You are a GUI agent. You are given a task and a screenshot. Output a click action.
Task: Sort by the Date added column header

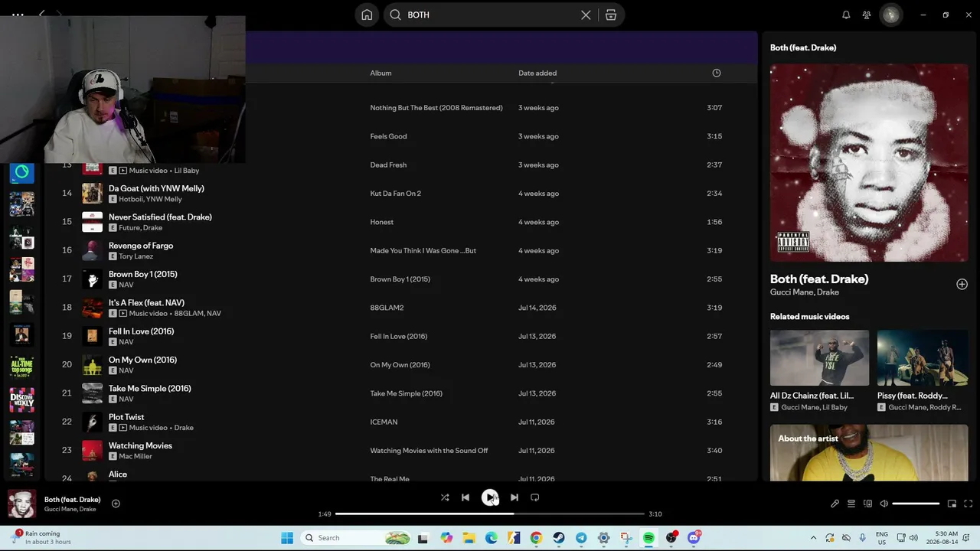(537, 73)
